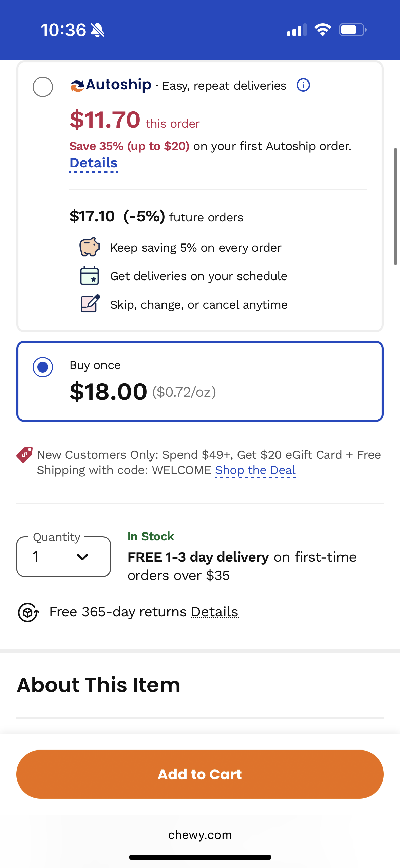400x868 pixels.
Task: Tap the Autoship info icon
Action: 303,85
